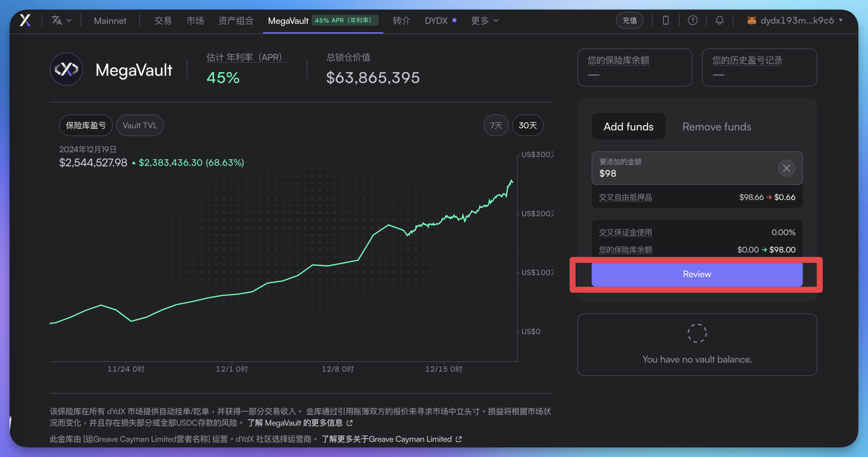Select the Mainnet network label

[110, 21]
